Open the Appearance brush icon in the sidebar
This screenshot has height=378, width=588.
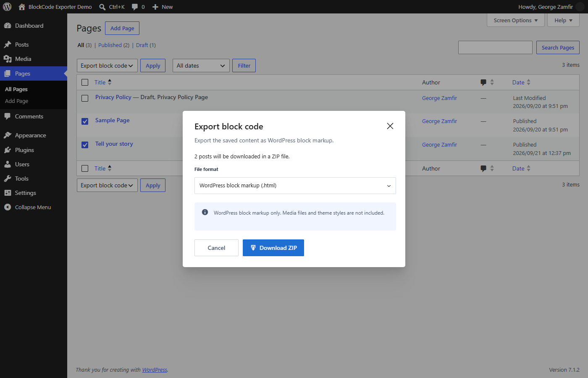pyautogui.click(x=8, y=135)
